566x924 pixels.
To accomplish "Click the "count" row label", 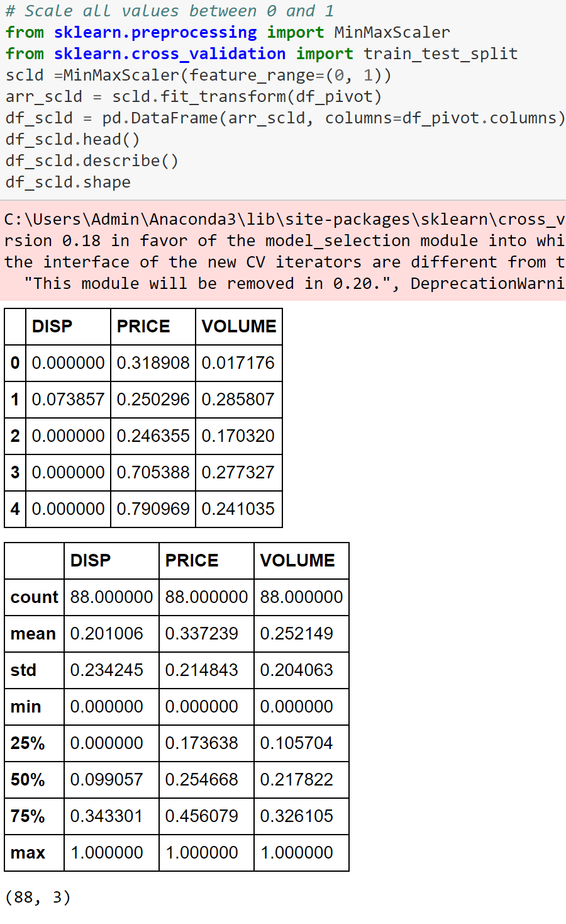I will [35, 597].
